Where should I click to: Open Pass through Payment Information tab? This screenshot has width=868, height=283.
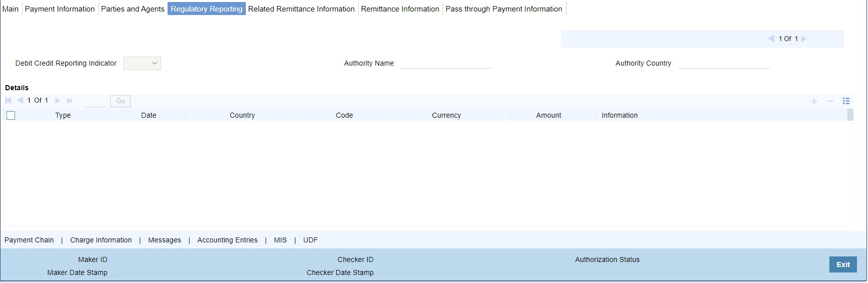coord(504,9)
